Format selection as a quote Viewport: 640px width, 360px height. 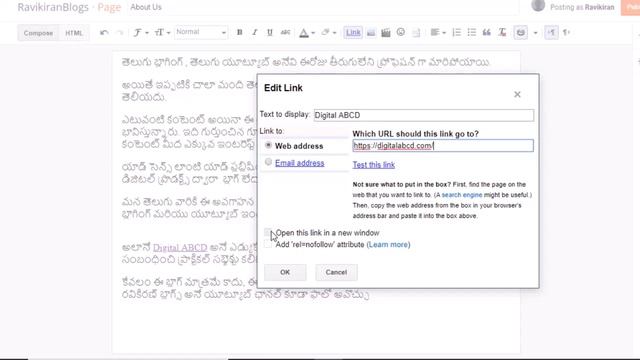[x=487, y=33]
